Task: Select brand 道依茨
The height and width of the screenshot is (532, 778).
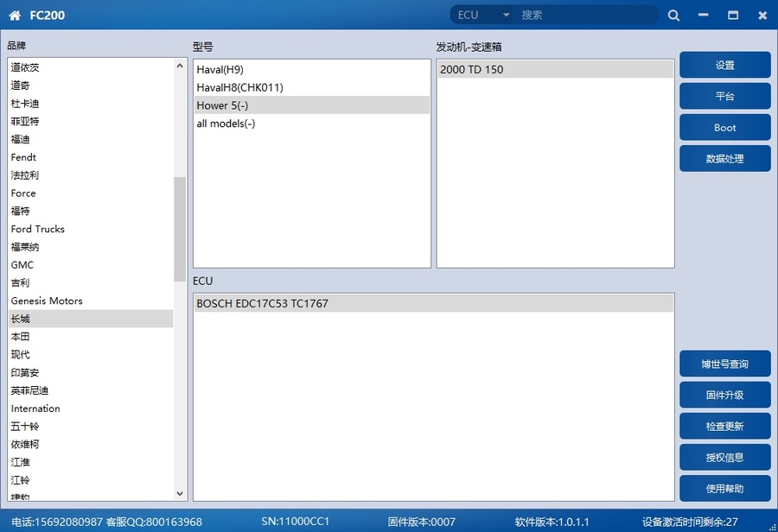Action: [x=91, y=67]
